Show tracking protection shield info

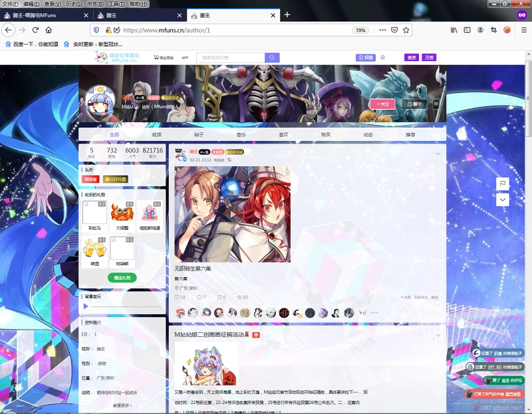[x=96, y=30]
